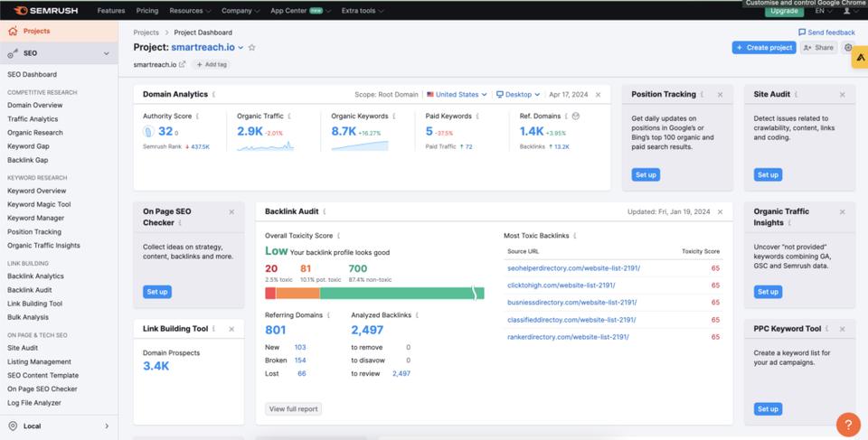
Task: Close the On Page SEO Checker widget
Action: click(231, 212)
